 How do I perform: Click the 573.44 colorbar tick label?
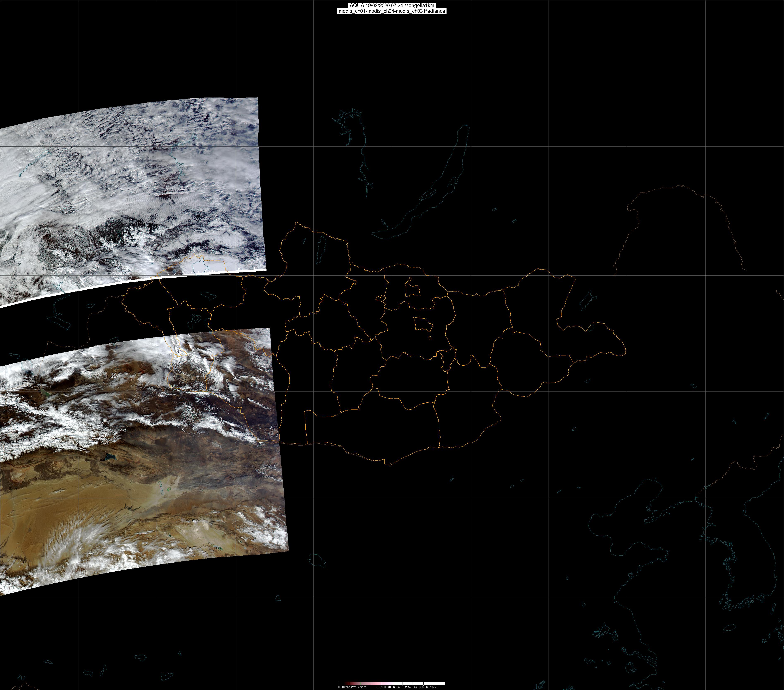coord(413,687)
